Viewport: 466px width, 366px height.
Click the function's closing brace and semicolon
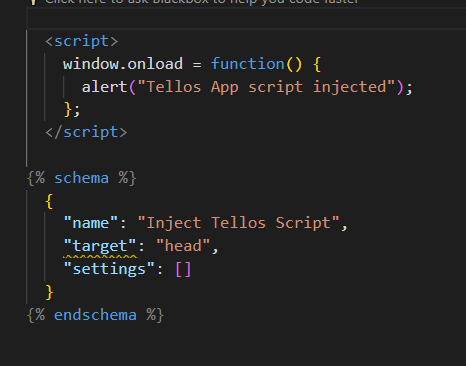pos(72,110)
